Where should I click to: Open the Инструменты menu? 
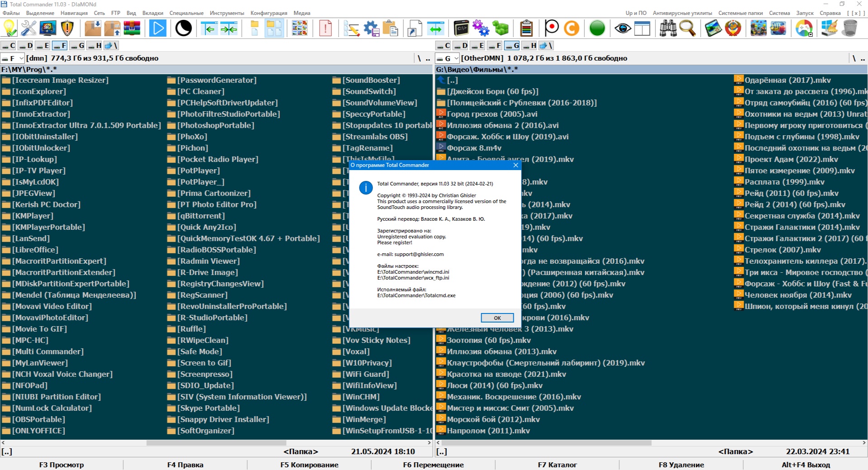227,13
